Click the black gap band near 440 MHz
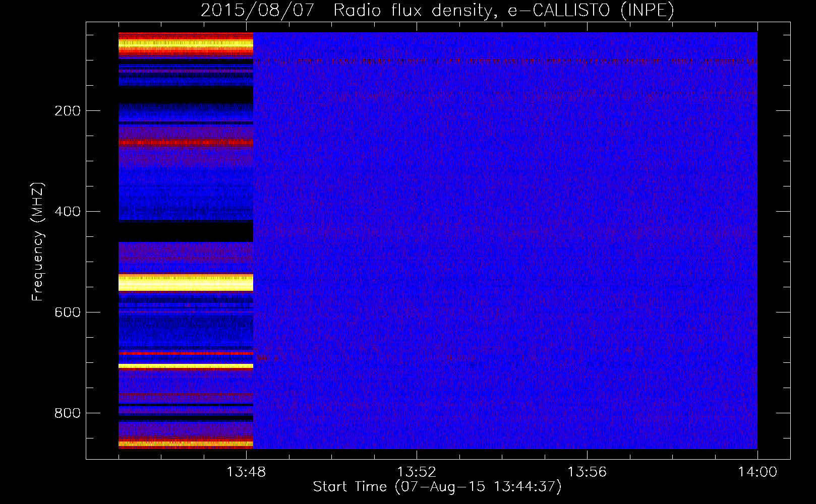The image size is (816, 504). tap(186, 231)
